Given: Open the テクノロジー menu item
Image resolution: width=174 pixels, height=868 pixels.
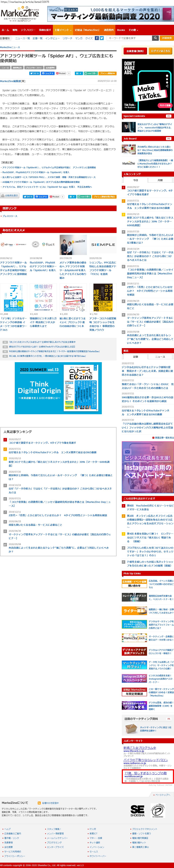Looking at the screenshot, I should (28, 30).
